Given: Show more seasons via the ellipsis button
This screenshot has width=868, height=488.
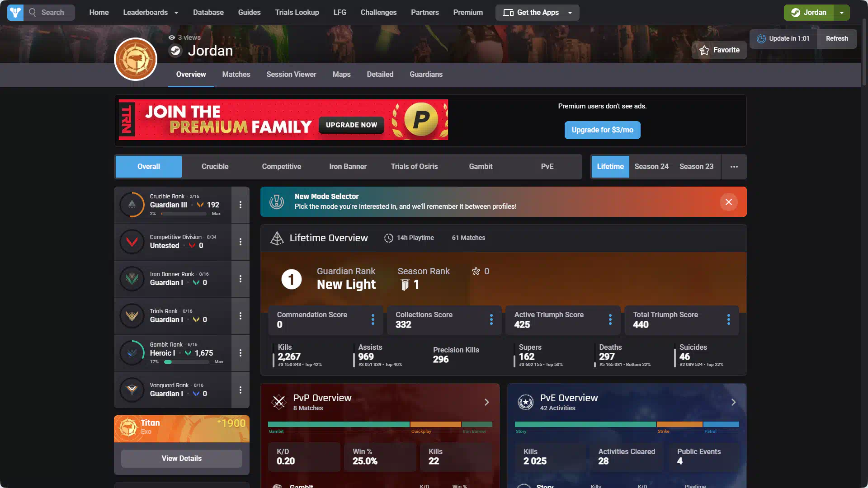Looking at the screenshot, I should click(734, 167).
